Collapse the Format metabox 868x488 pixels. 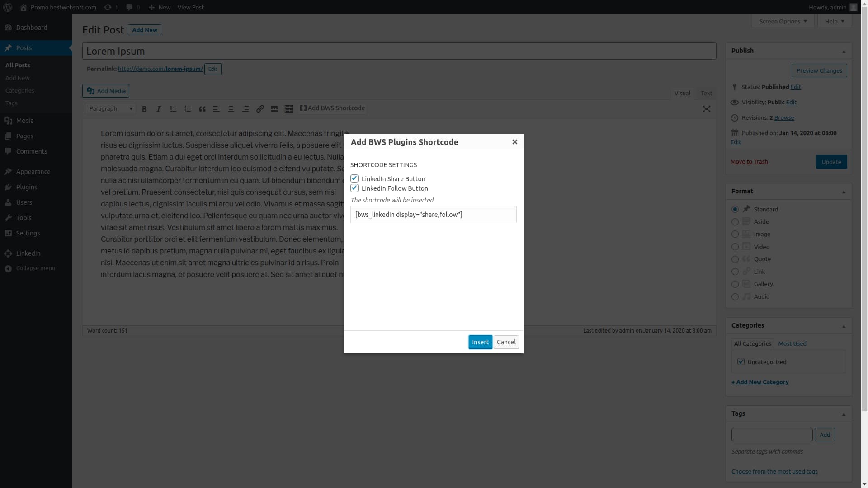844,192
